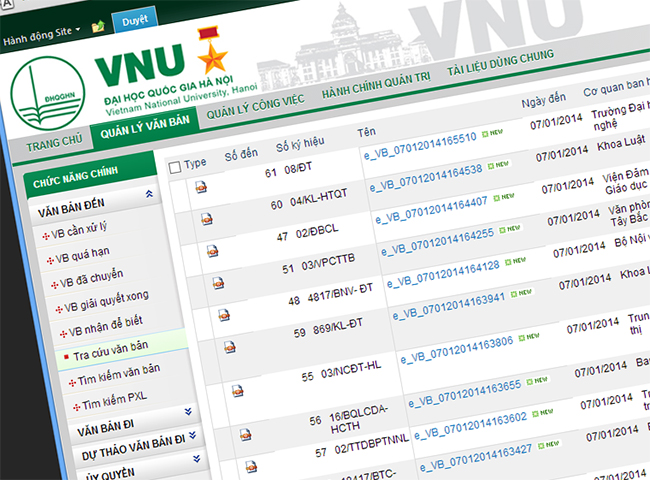Open Tìm kiếm văn bản in sidebar
The height and width of the screenshot is (480, 650).
point(119,374)
